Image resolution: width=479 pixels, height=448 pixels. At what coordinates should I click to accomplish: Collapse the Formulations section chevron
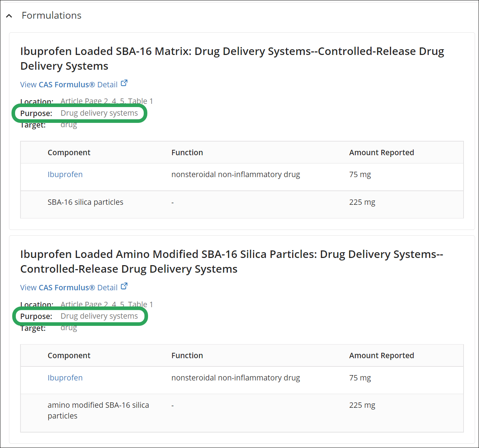click(9, 16)
